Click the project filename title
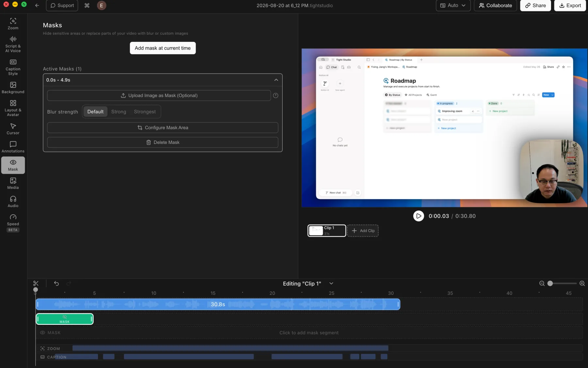 click(295, 6)
